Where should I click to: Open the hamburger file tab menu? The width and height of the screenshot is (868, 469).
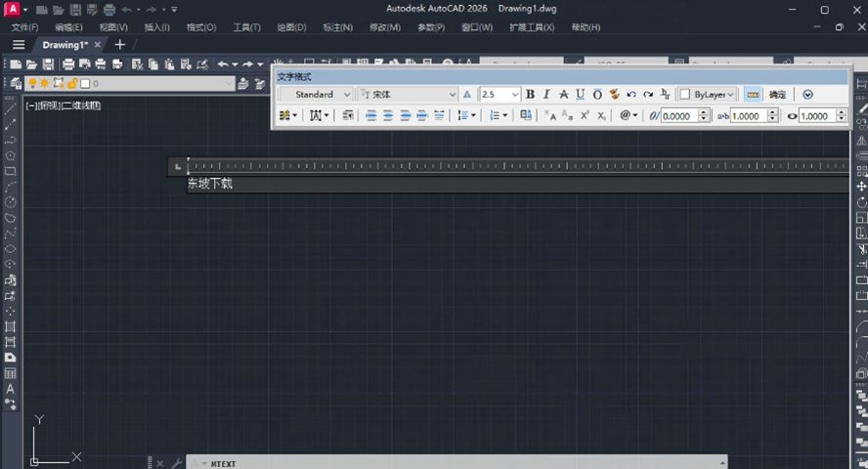(x=19, y=45)
